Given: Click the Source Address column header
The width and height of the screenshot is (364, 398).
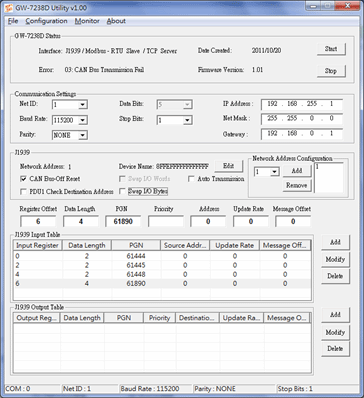Looking at the screenshot, I should tap(185, 246).
